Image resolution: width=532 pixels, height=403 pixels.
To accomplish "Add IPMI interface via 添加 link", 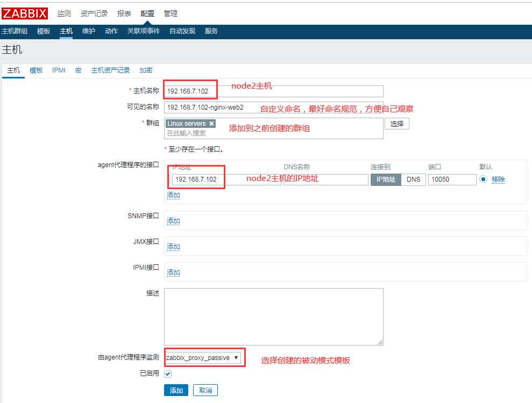I will pos(173,272).
